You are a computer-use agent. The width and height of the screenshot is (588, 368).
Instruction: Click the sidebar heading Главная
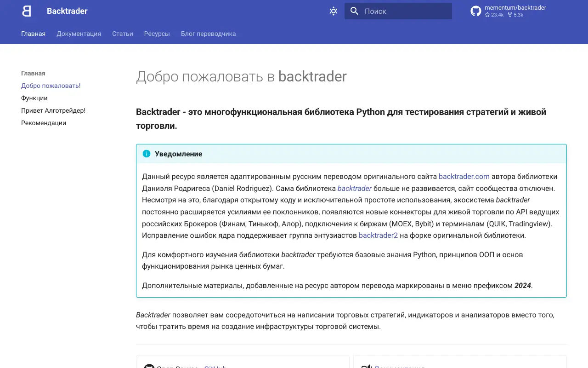[x=33, y=73]
